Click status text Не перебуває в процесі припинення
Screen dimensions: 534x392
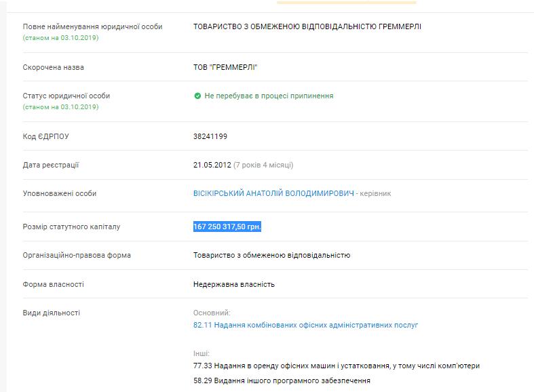269,96
